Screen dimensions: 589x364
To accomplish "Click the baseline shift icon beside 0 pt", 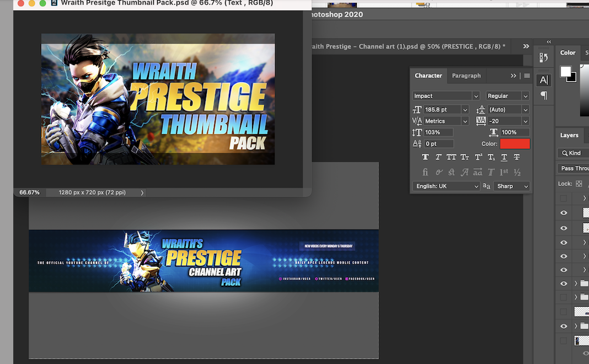I will pos(417,143).
